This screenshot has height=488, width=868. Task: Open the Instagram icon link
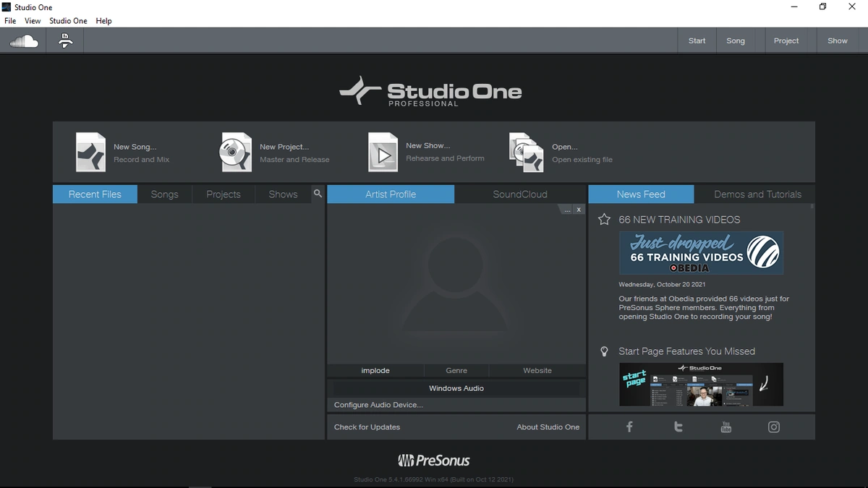(774, 427)
